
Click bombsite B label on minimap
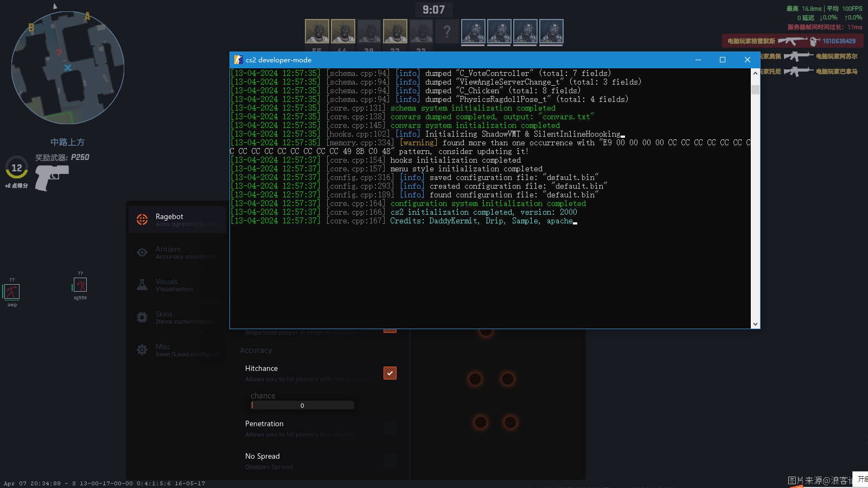point(31,27)
